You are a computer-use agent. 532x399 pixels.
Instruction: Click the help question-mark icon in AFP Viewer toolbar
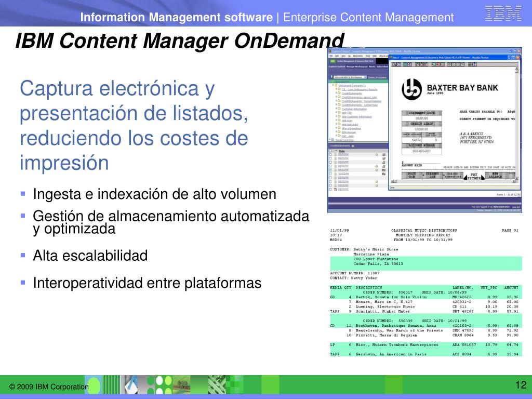tap(475, 64)
